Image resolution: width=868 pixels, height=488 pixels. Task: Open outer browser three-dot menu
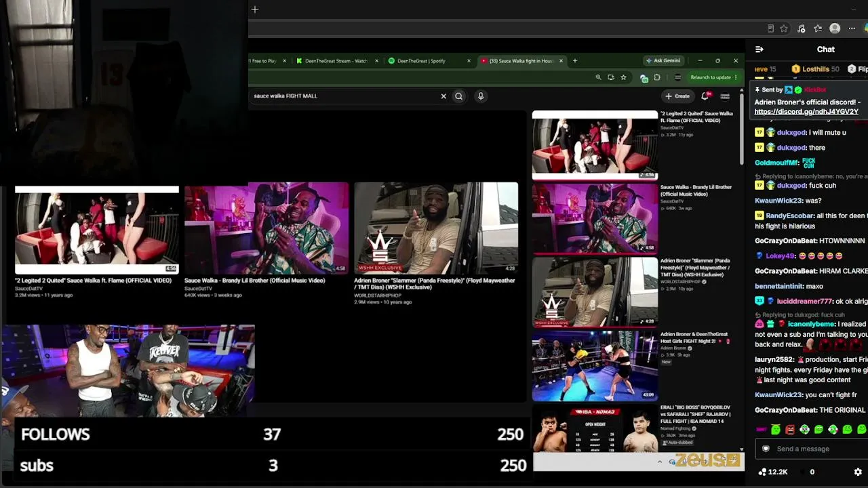point(852,28)
